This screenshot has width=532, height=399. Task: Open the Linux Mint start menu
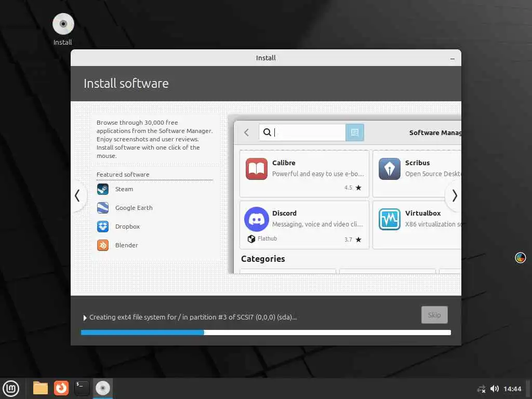click(x=11, y=389)
